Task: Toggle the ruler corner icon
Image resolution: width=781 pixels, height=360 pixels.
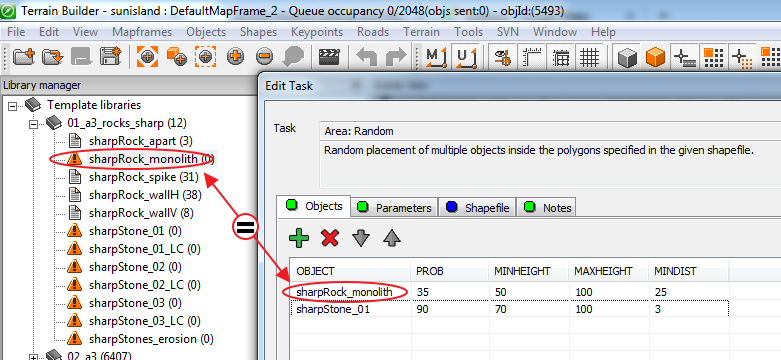Action: click(531, 57)
